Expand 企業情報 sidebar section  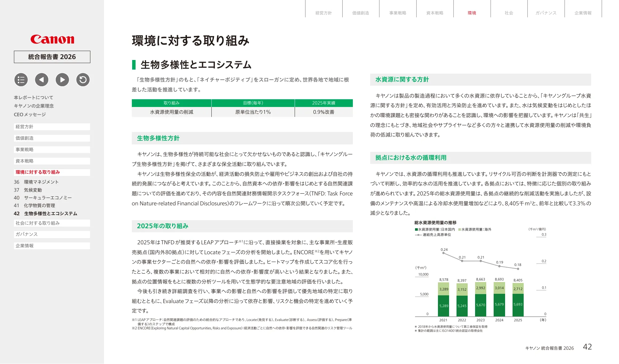click(x=52, y=246)
